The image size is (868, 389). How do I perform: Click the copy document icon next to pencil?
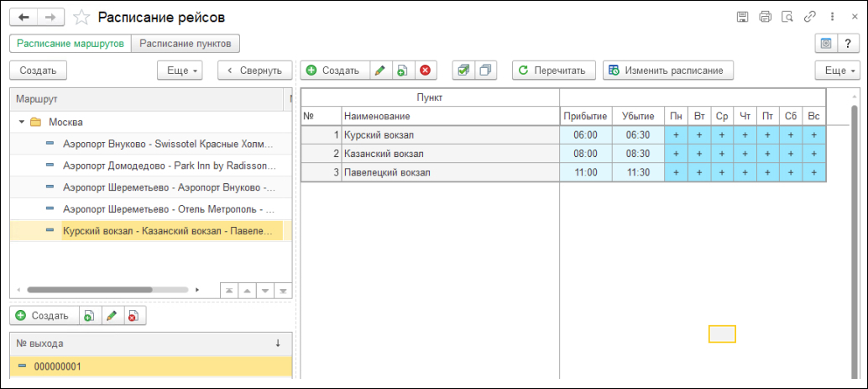[x=403, y=71]
